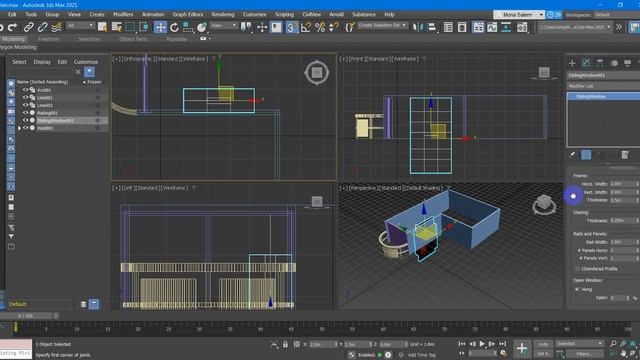The width and height of the screenshot is (640, 360).
Task: Click the Frame Thickness input field
Action: coord(622,200)
